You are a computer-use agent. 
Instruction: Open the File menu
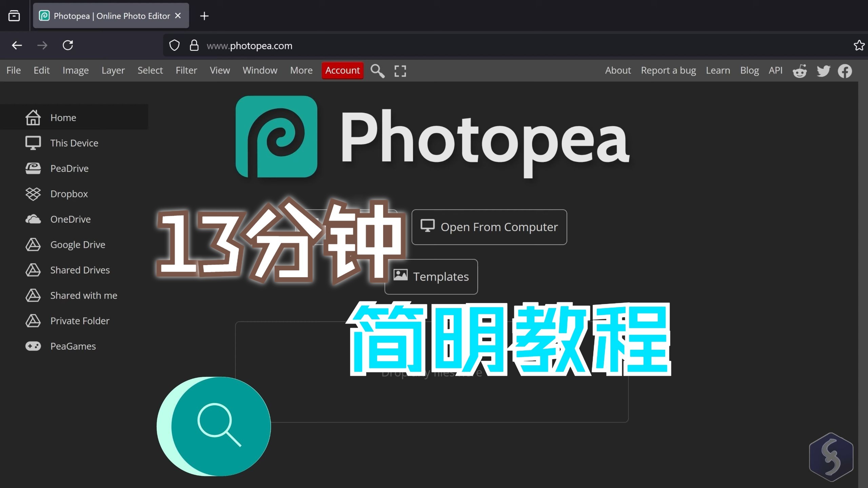click(x=14, y=70)
